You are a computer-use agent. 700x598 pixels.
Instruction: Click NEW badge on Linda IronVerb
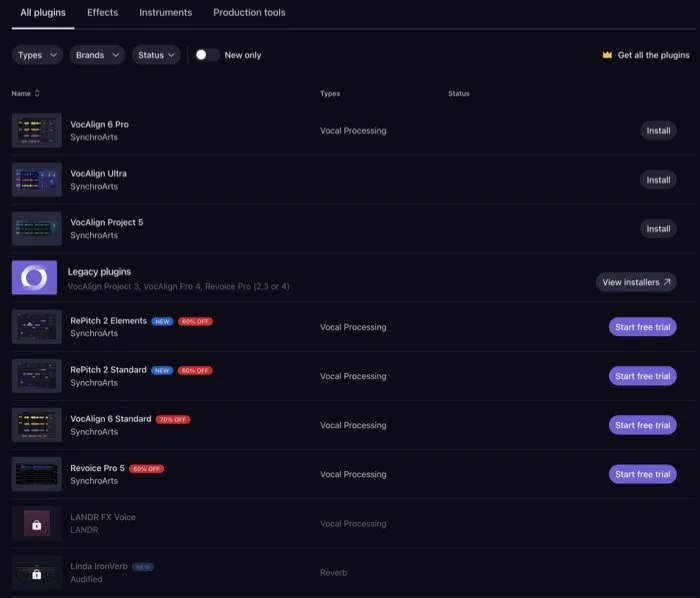click(x=143, y=567)
